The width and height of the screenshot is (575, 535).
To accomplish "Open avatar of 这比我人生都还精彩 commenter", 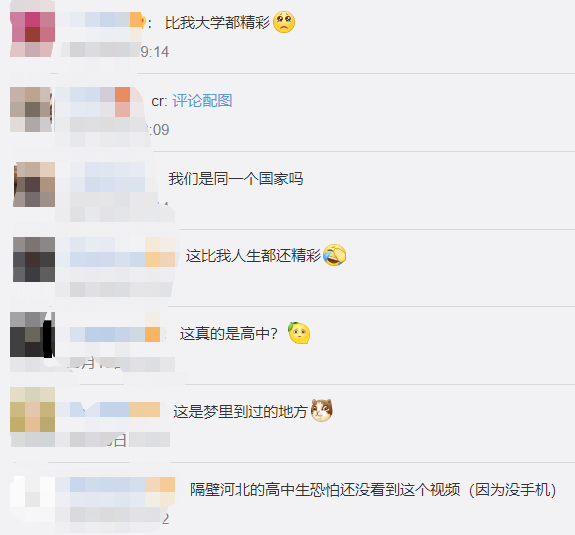I will [x=34, y=259].
